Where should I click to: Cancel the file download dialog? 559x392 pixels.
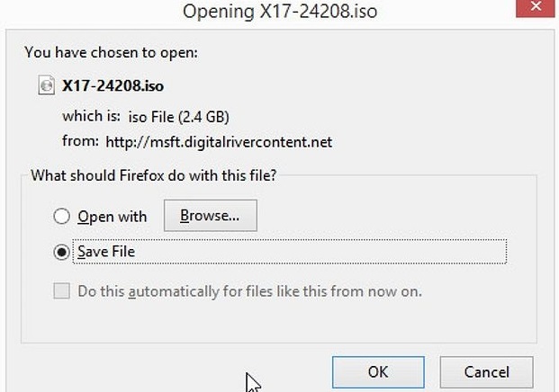tap(486, 372)
